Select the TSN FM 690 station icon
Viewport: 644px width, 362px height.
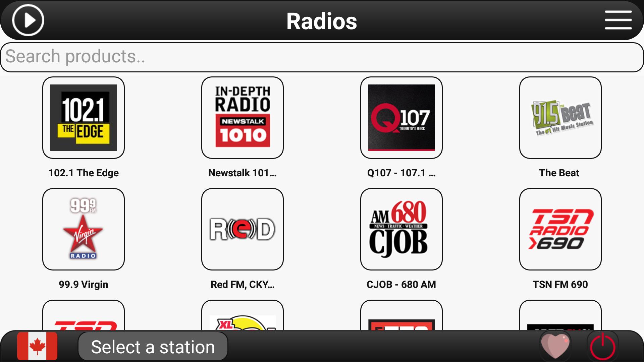559,229
